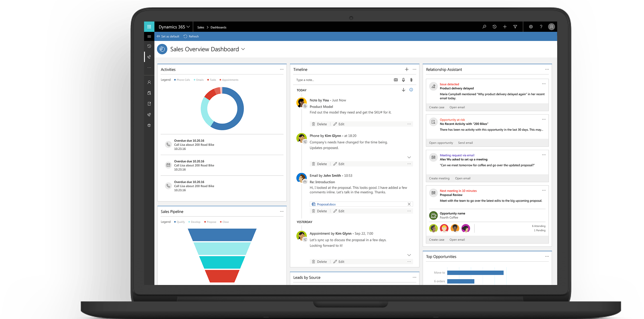644x319 pixels.
Task: Click the Type a note input field
Action: (x=340, y=80)
